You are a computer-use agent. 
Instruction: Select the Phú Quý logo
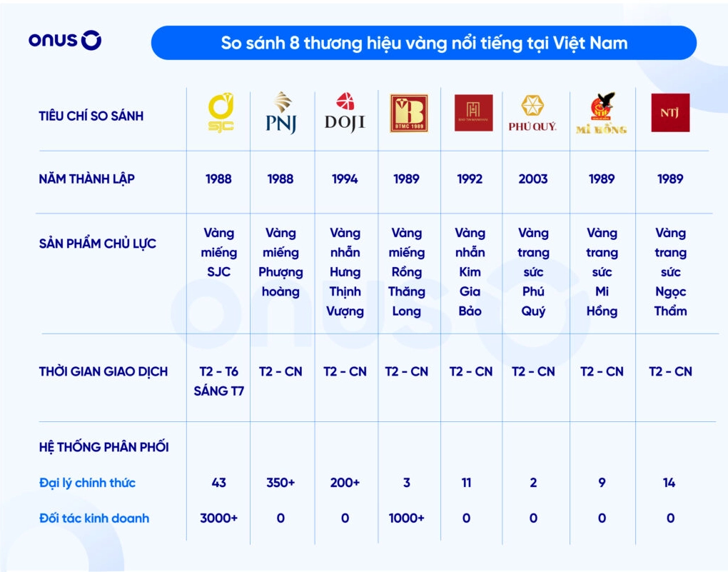pyautogui.click(x=532, y=114)
